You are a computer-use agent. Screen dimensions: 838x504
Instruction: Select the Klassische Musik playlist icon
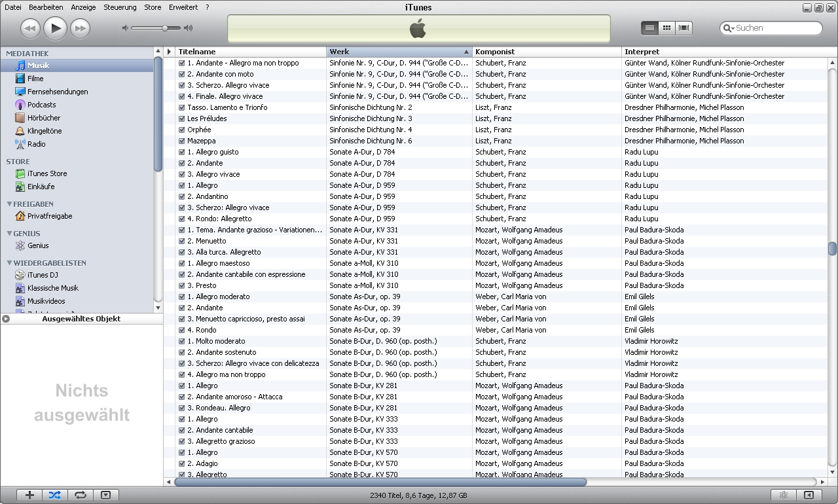[x=20, y=288]
